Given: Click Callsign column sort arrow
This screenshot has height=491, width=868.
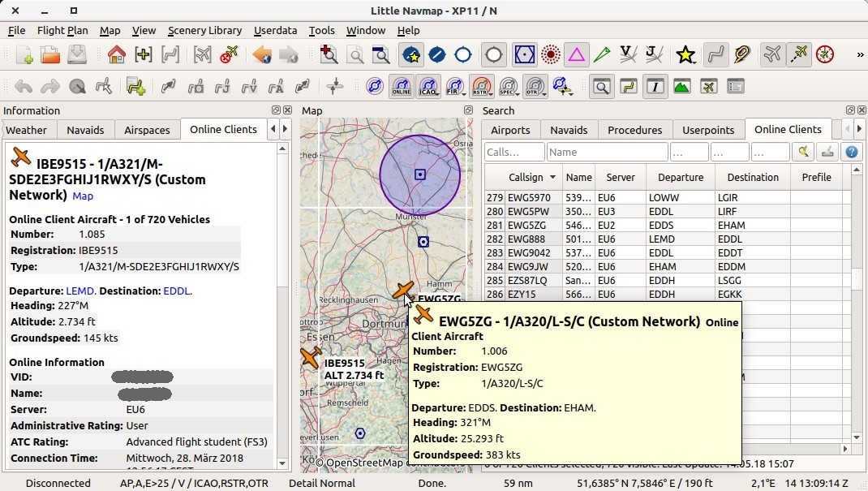Looking at the screenshot, I should pos(552,177).
